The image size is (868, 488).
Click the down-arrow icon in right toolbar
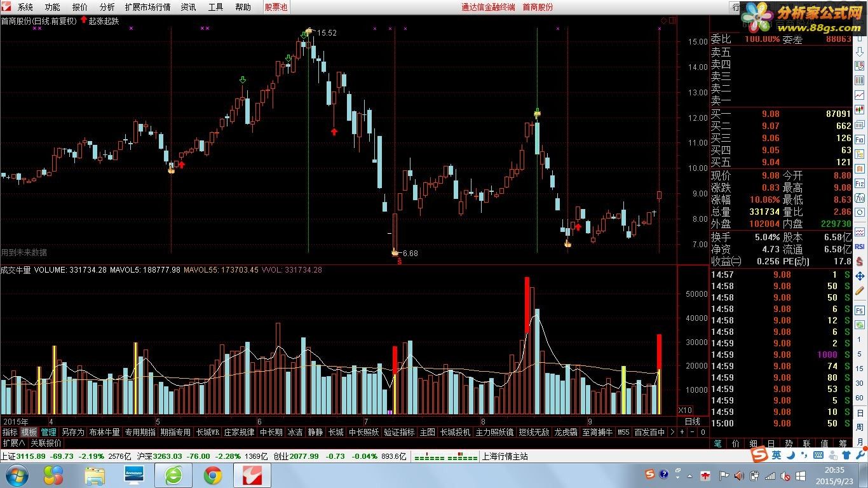pos(860,51)
